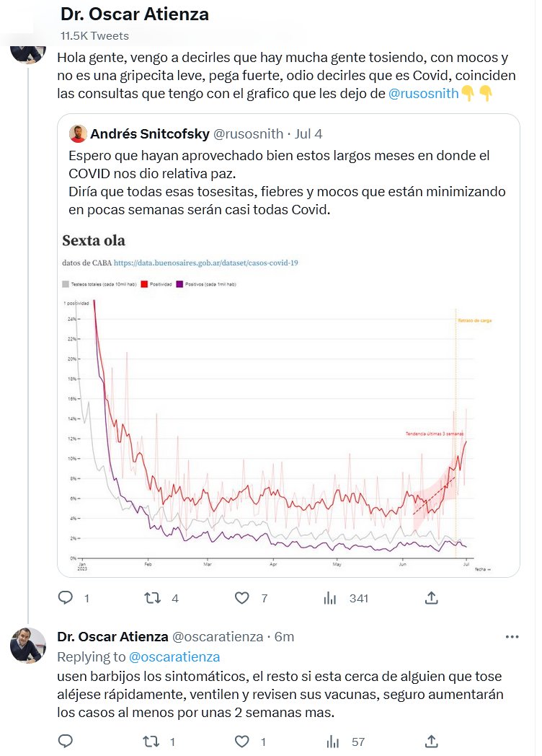Click the Dr. Oscar Atienza header title
The width and height of the screenshot is (542, 756).
[135, 14]
